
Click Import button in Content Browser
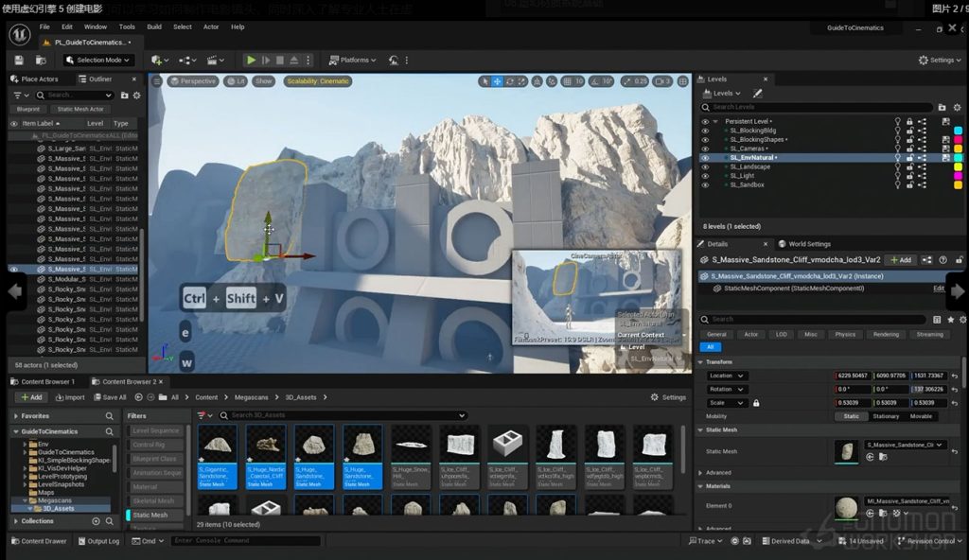point(70,397)
